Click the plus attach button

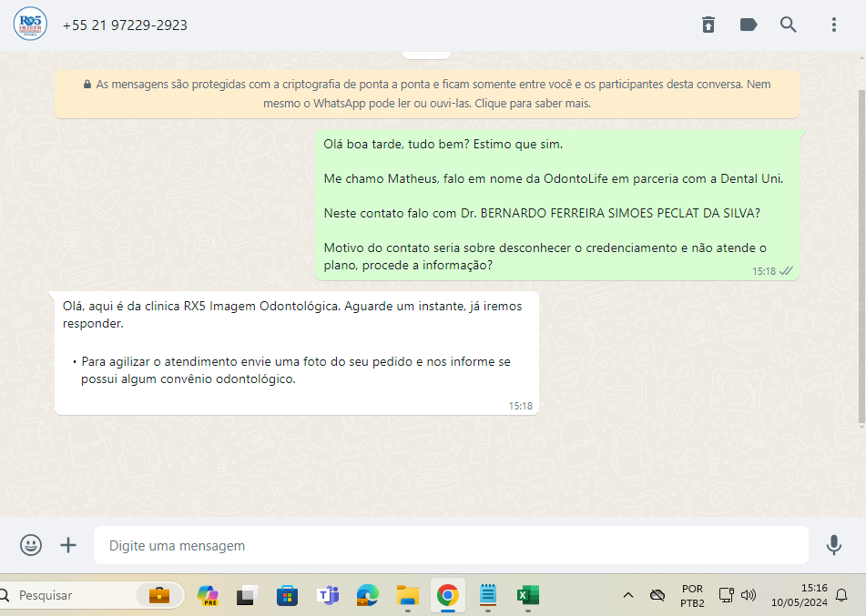click(68, 545)
